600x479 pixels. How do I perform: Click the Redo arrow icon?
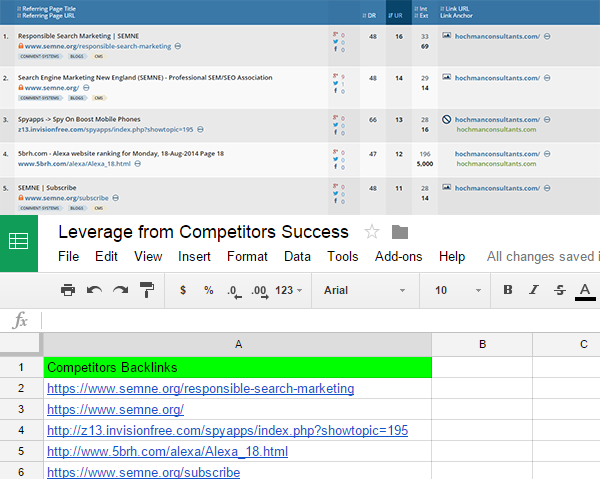tap(120, 290)
